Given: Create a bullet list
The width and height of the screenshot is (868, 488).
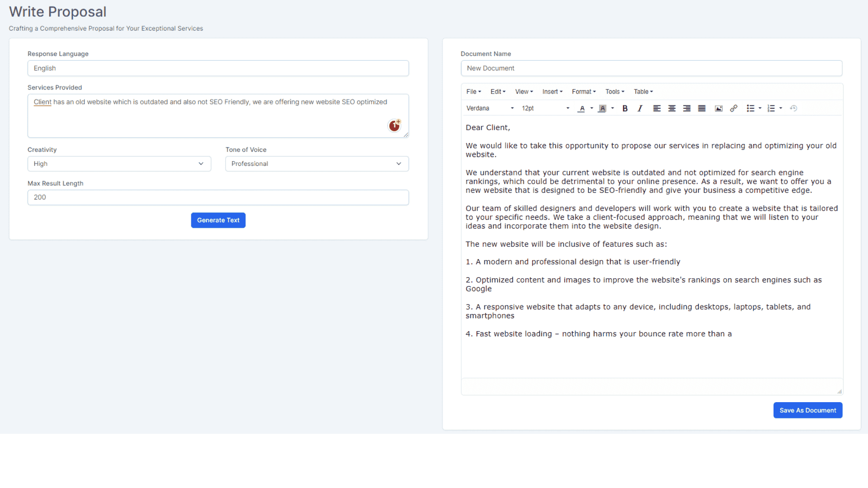Looking at the screenshot, I should 750,108.
